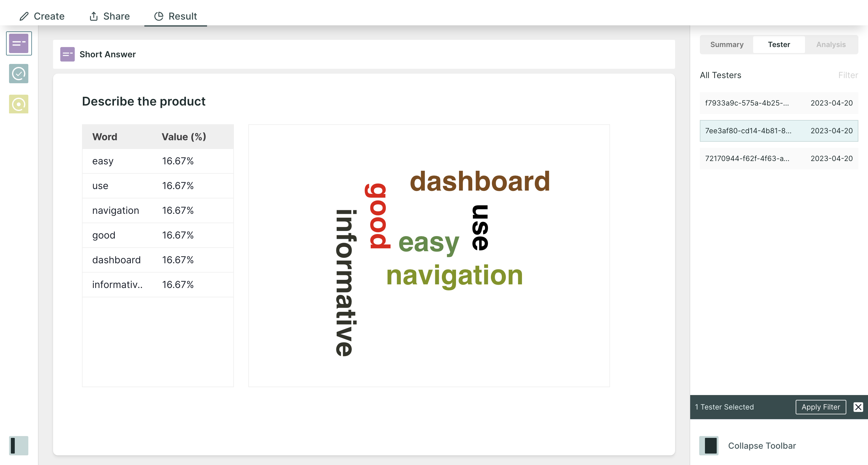Click the Apply Filter button
Screen dimensions: 868x465
pyautogui.click(x=820, y=407)
